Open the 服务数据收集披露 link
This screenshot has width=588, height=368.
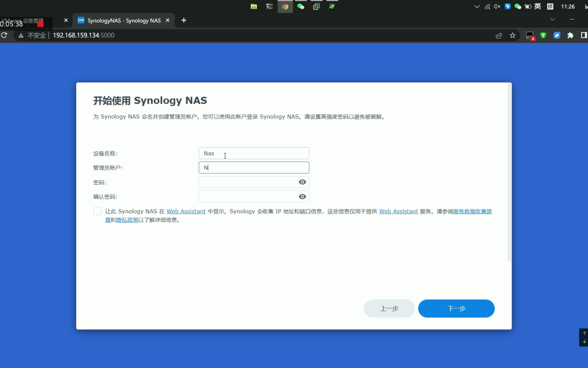tap(472, 211)
